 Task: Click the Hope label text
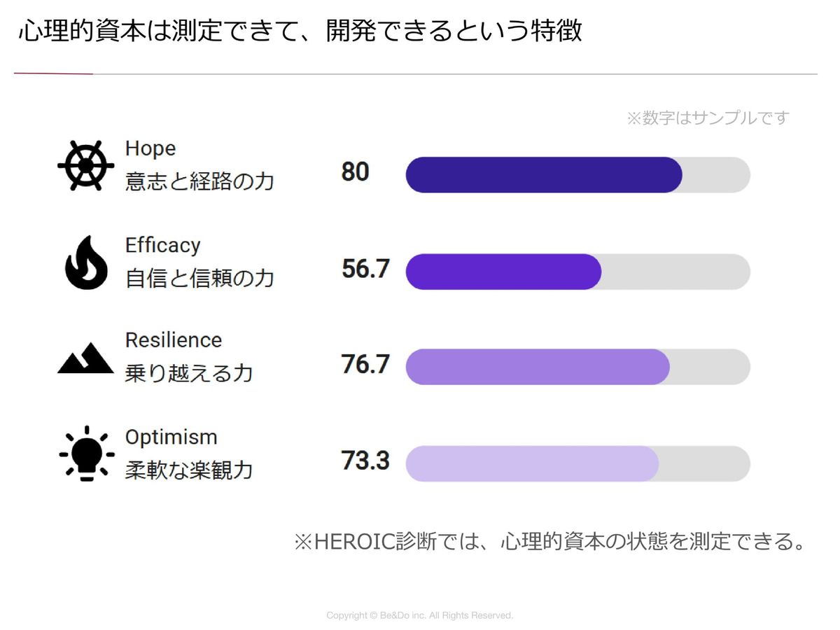click(x=150, y=148)
